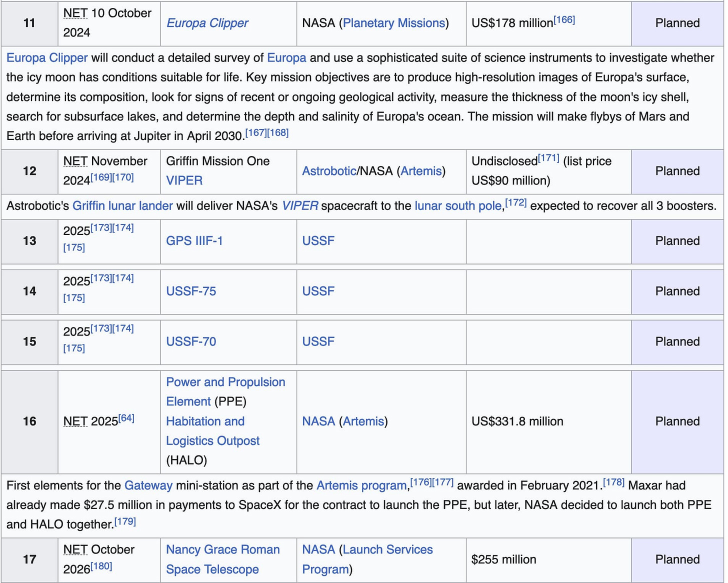The image size is (728, 583).
Task: Open citation [179] after HALO together
Action: (125, 521)
